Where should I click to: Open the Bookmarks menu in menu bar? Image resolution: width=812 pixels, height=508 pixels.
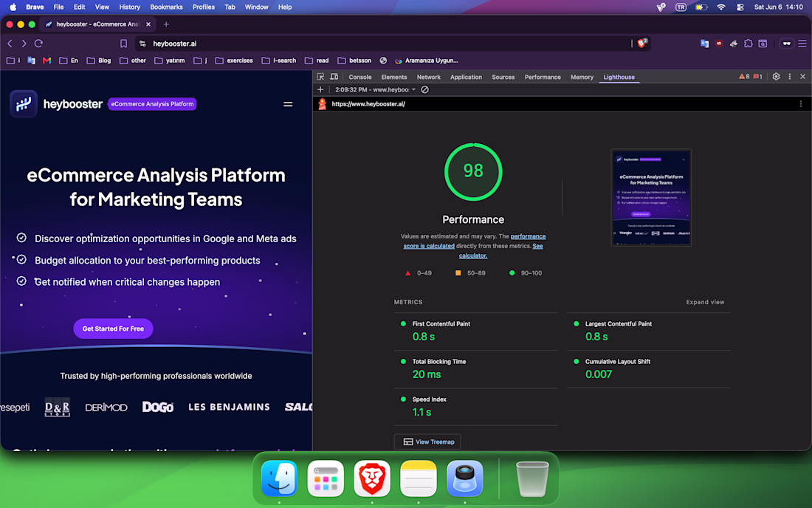tap(166, 7)
